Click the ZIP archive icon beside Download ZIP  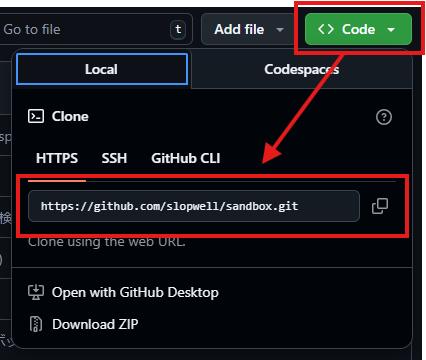[36, 324]
